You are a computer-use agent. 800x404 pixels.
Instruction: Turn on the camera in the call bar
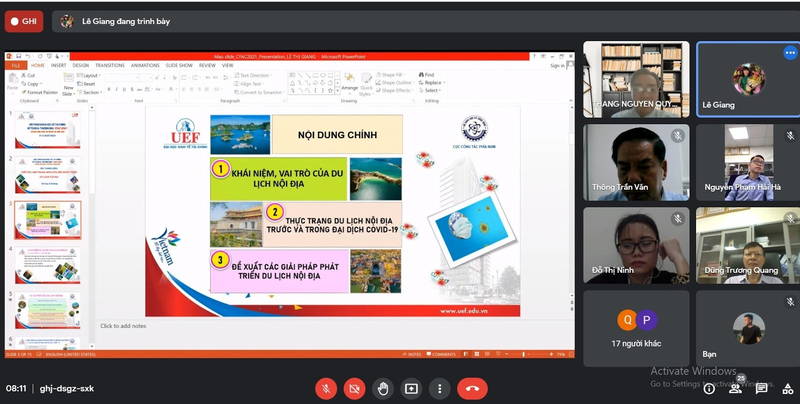353,388
